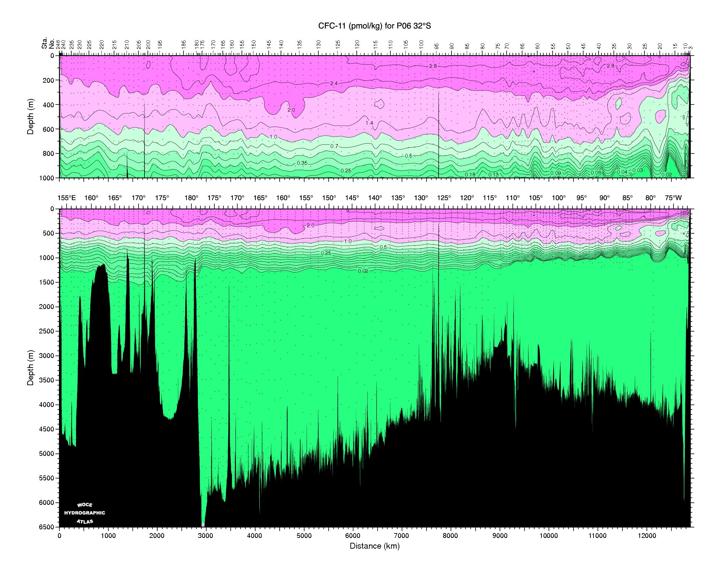
Task: Select "10000" on the distance axis
Action: 549,536
